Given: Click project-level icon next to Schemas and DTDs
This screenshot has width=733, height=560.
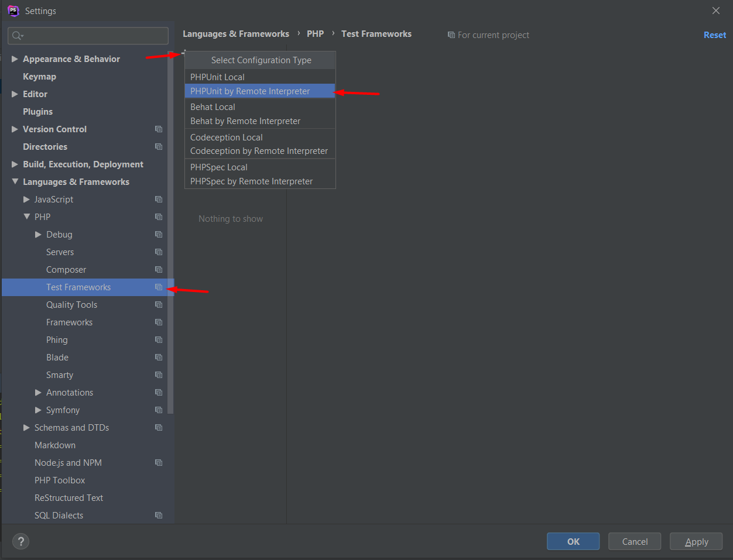Looking at the screenshot, I should [159, 427].
